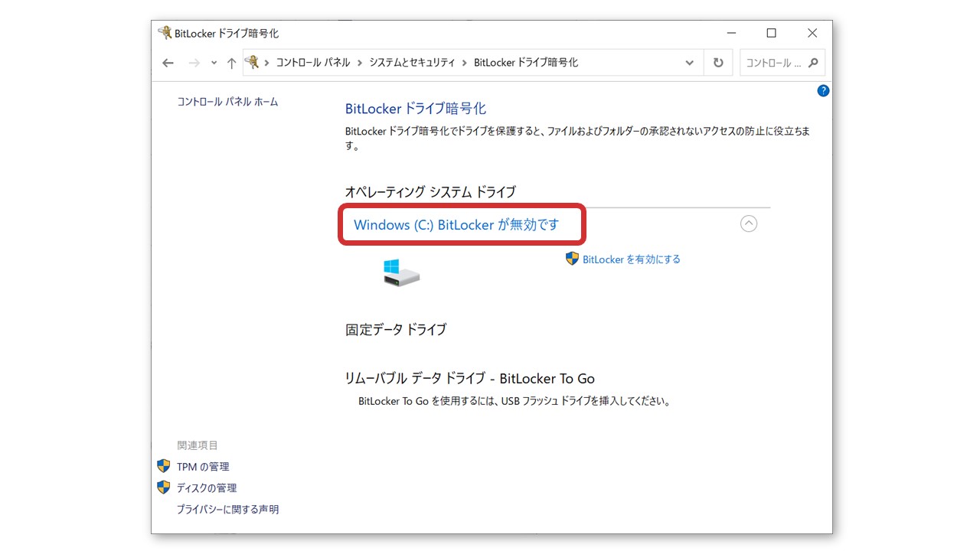This screenshot has height=551, width=980.
Task: Click the magnifier search icon
Action: [x=813, y=63]
